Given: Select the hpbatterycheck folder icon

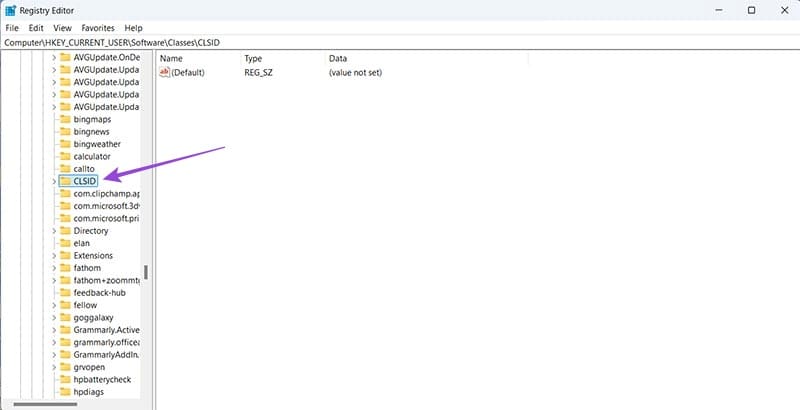Looking at the screenshot, I should pos(65,379).
